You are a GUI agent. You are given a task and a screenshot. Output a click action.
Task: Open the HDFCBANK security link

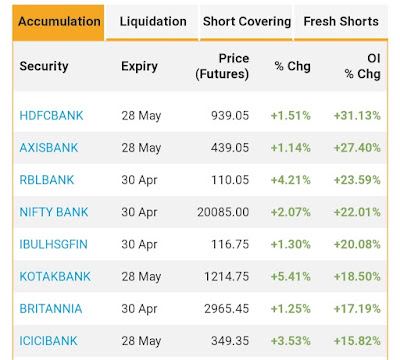(51, 116)
